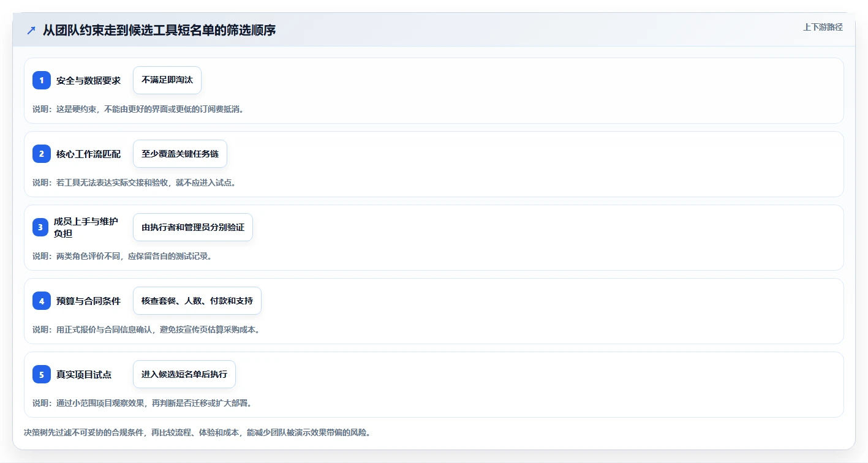Click step number 2 badge
The image size is (868, 463).
[42, 154]
